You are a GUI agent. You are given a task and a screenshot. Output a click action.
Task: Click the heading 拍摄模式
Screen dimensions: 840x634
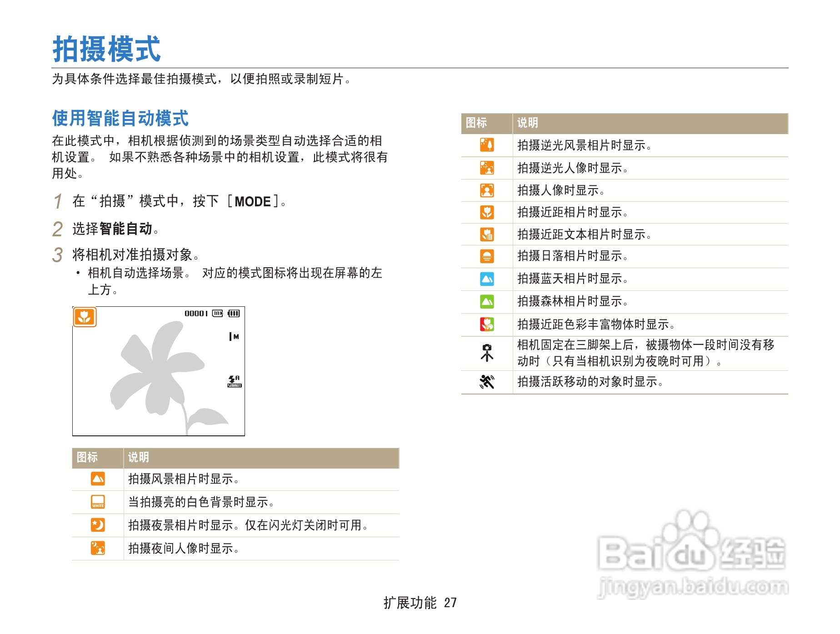click(x=107, y=49)
